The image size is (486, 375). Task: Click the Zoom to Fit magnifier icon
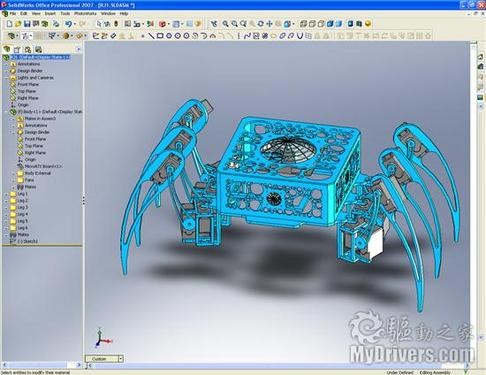[x=226, y=24]
